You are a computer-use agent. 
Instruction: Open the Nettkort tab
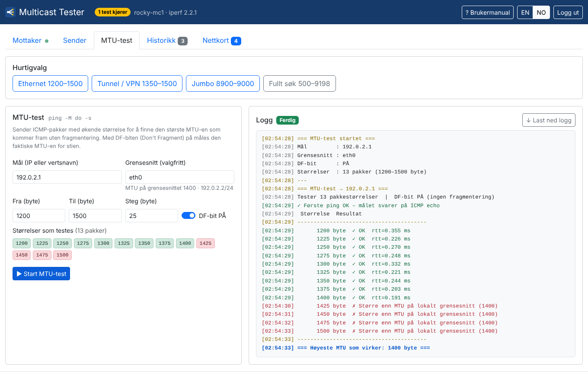pos(222,41)
